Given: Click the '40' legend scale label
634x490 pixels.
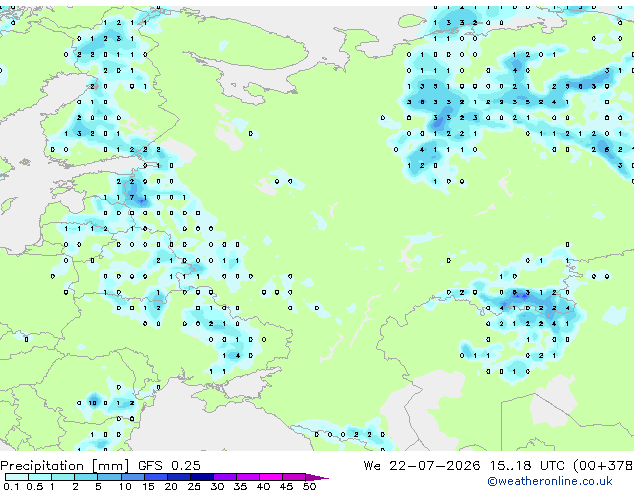Looking at the screenshot, I should coord(263,486).
